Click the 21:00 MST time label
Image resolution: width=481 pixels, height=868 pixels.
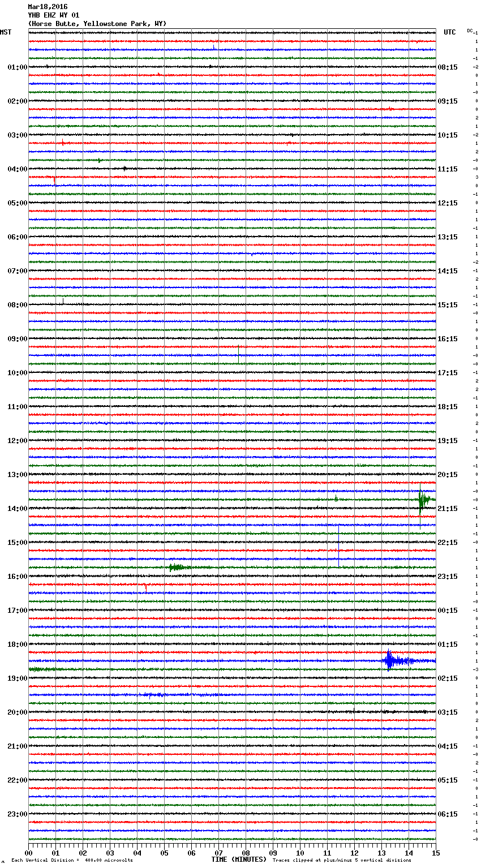(18, 746)
